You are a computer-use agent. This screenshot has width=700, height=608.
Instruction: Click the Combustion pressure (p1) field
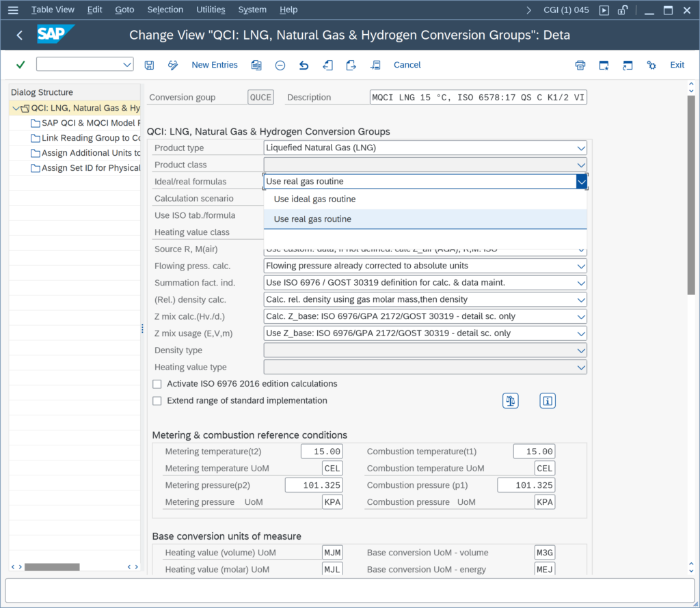click(x=526, y=485)
